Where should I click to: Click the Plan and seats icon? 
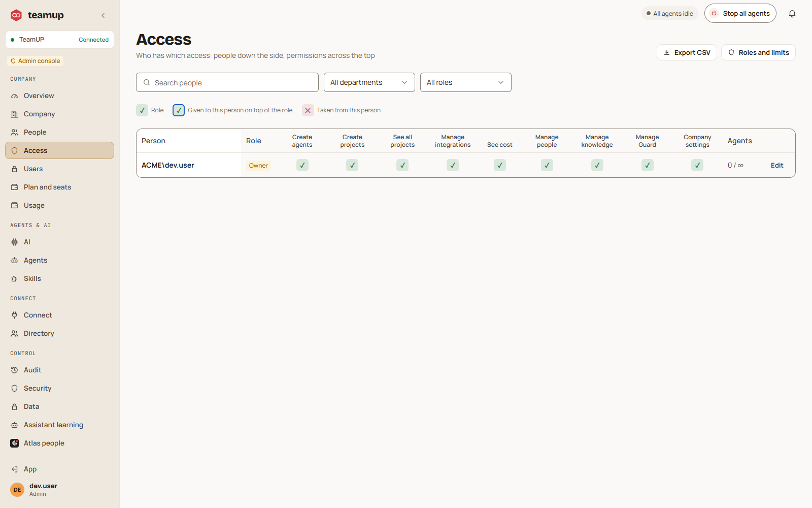click(x=15, y=187)
